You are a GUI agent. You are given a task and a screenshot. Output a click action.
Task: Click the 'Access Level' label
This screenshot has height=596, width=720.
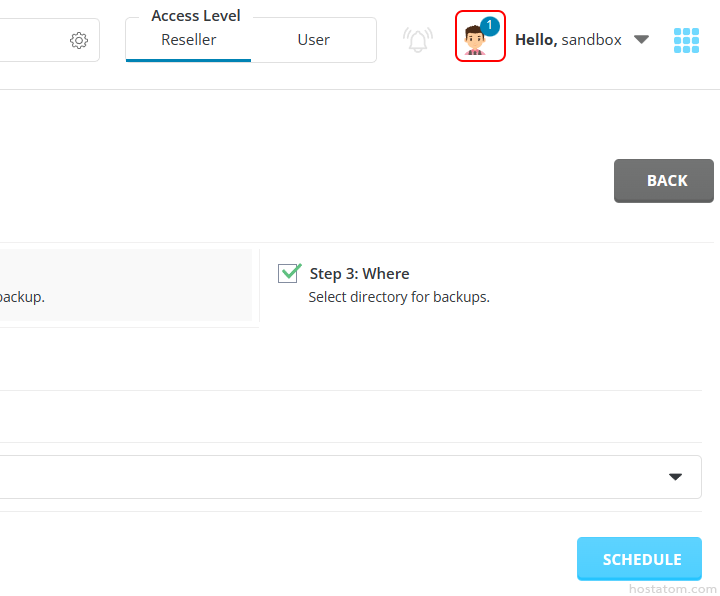pyautogui.click(x=196, y=16)
